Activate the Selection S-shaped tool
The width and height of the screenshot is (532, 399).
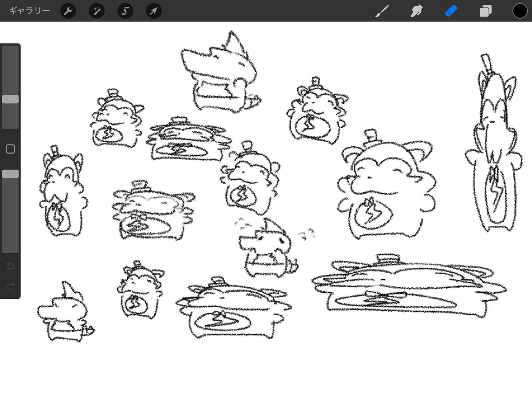tap(125, 11)
